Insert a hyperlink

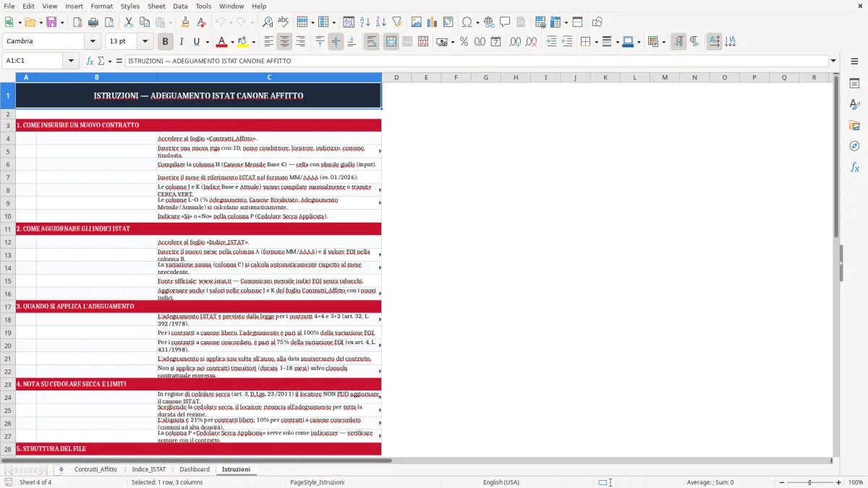[489, 22]
